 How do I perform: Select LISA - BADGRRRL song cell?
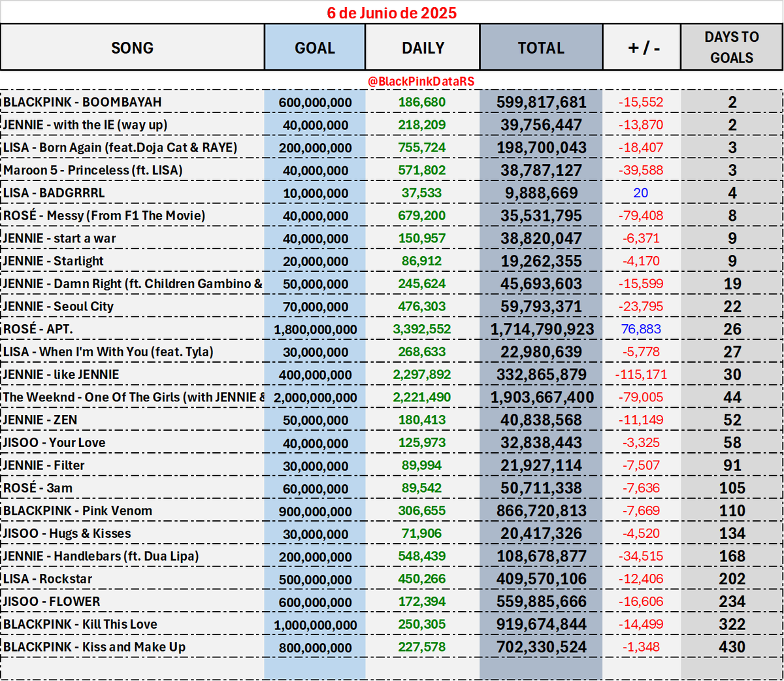133,193
